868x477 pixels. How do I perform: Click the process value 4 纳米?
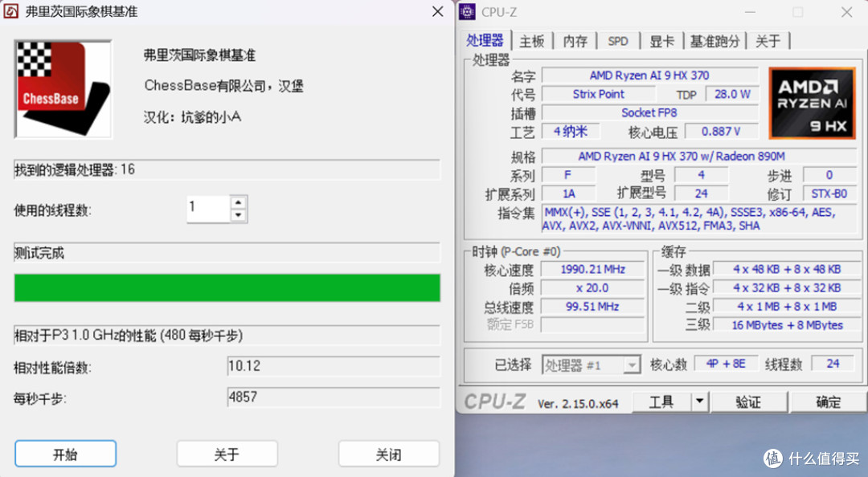[x=570, y=132]
